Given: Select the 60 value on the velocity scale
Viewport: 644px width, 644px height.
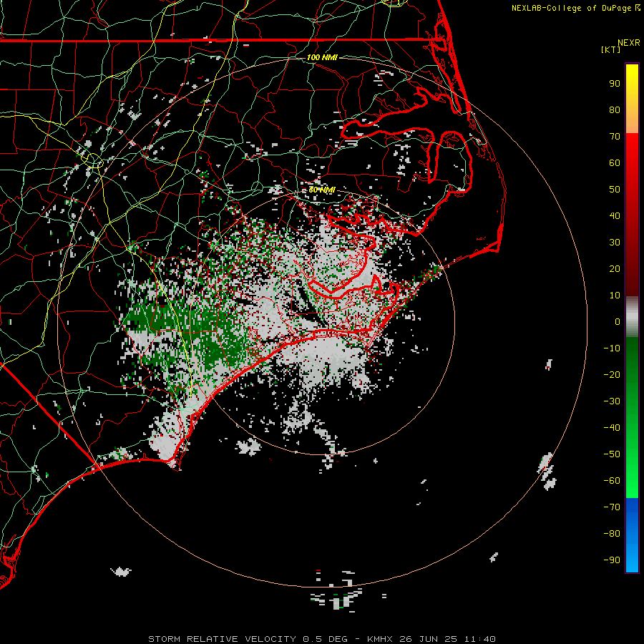Looking at the screenshot, I should click(615, 163).
